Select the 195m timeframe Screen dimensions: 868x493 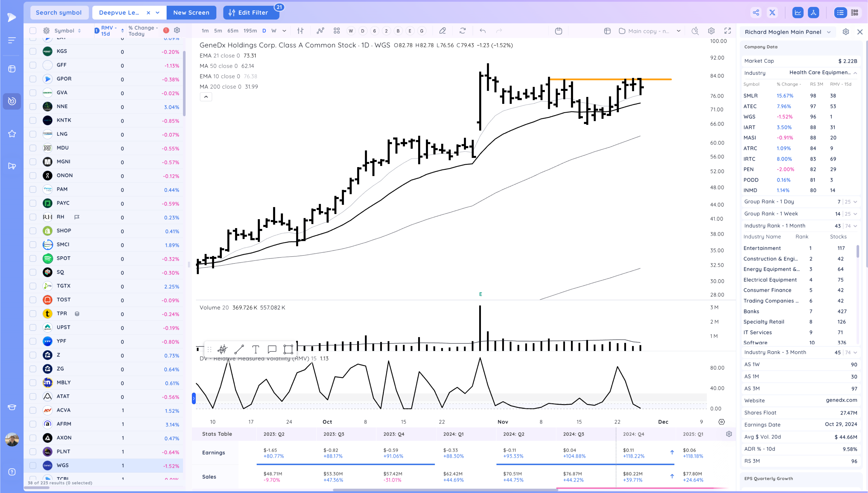pos(250,31)
